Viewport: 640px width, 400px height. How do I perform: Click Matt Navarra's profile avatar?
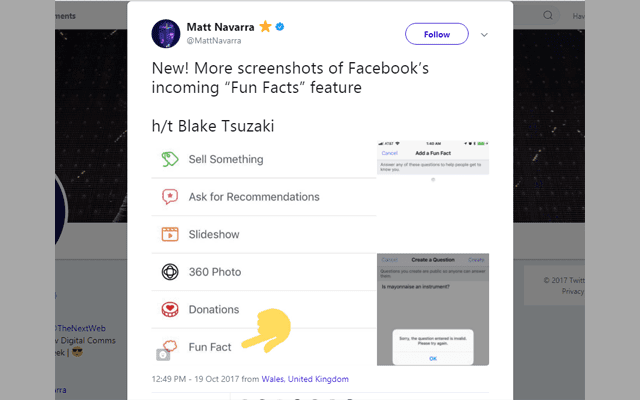tap(166, 33)
